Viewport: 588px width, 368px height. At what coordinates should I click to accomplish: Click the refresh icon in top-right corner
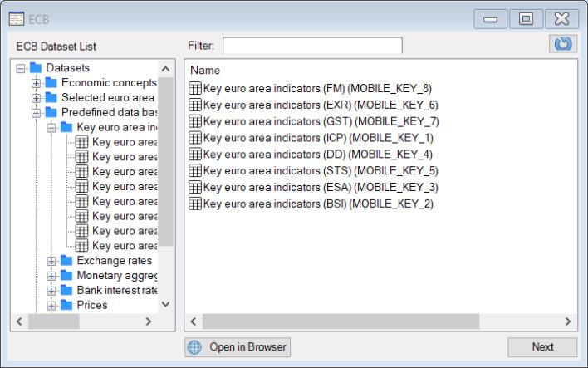[x=563, y=44]
